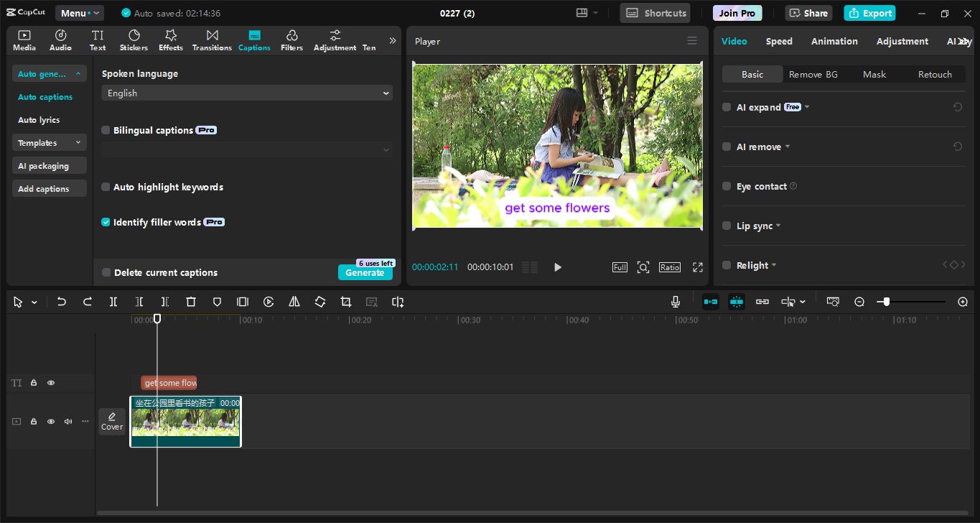980x523 pixels.
Task: Open the Stickers panel
Action: pos(134,40)
